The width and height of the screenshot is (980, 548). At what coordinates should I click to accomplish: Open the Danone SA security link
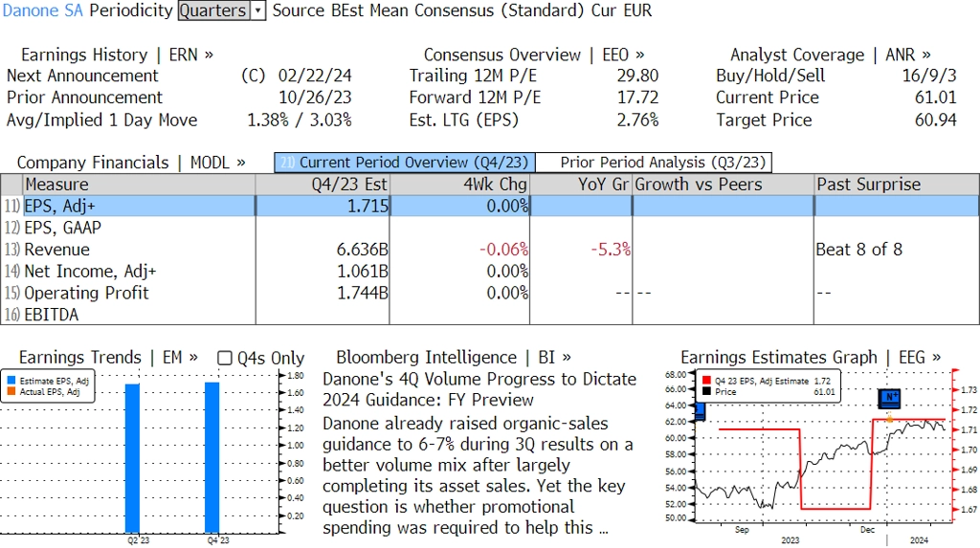(x=42, y=11)
